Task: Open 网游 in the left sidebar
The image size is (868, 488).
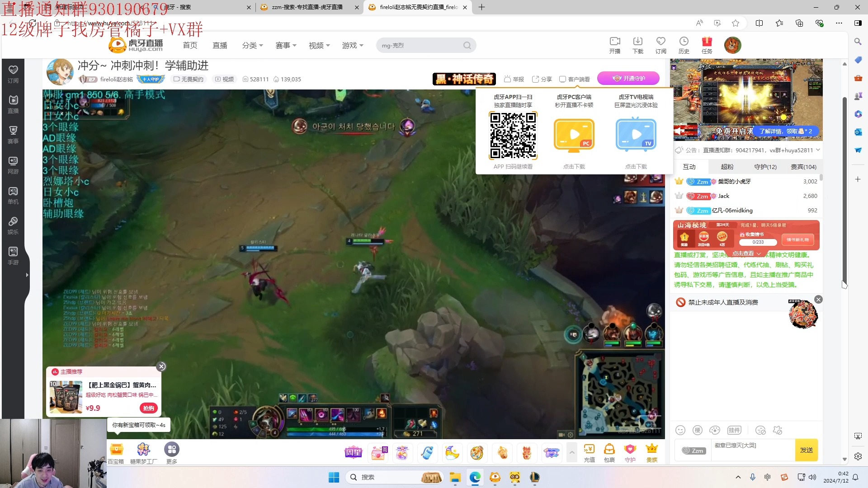Action: tap(13, 165)
